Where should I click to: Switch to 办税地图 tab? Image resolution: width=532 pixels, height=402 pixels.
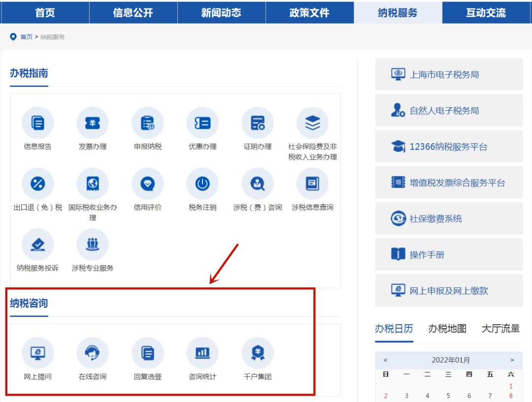(x=447, y=329)
